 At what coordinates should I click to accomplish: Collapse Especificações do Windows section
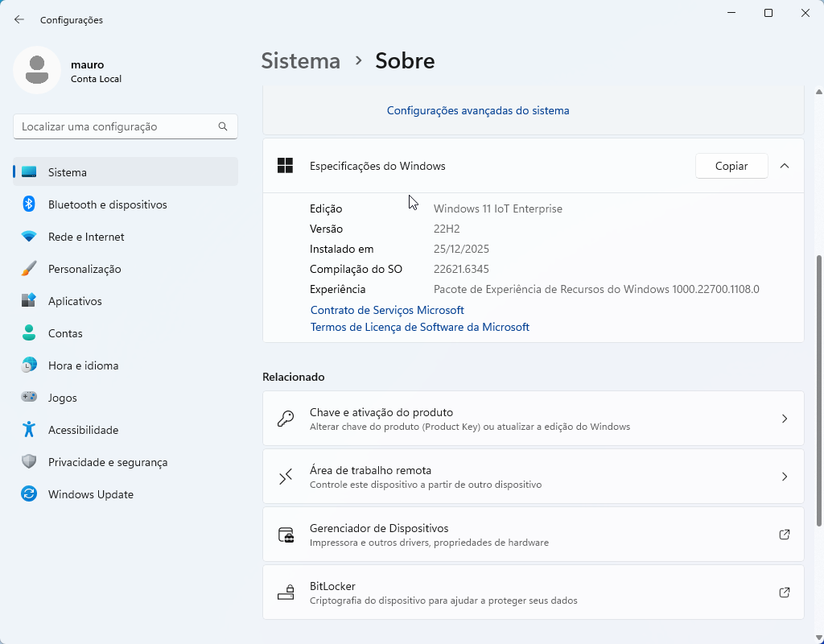pyautogui.click(x=784, y=166)
